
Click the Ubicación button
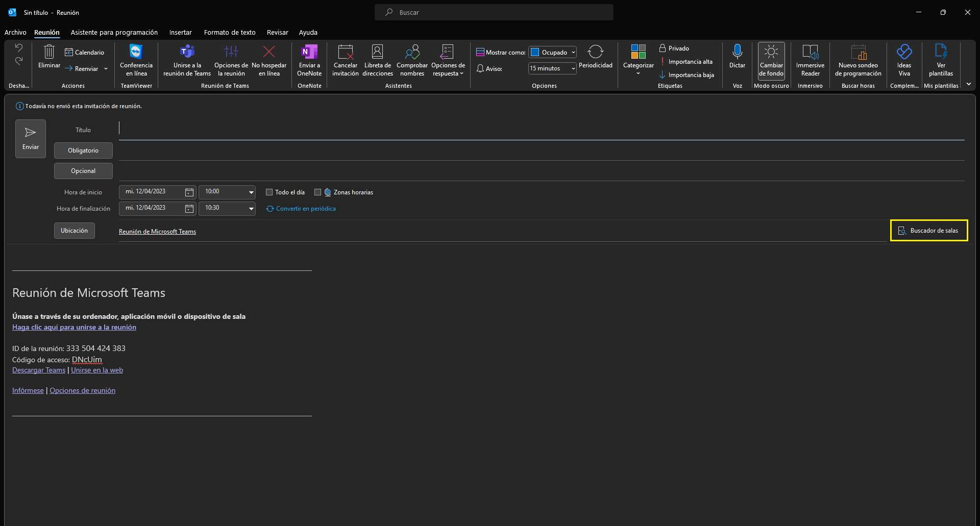[x=75, y=231]
